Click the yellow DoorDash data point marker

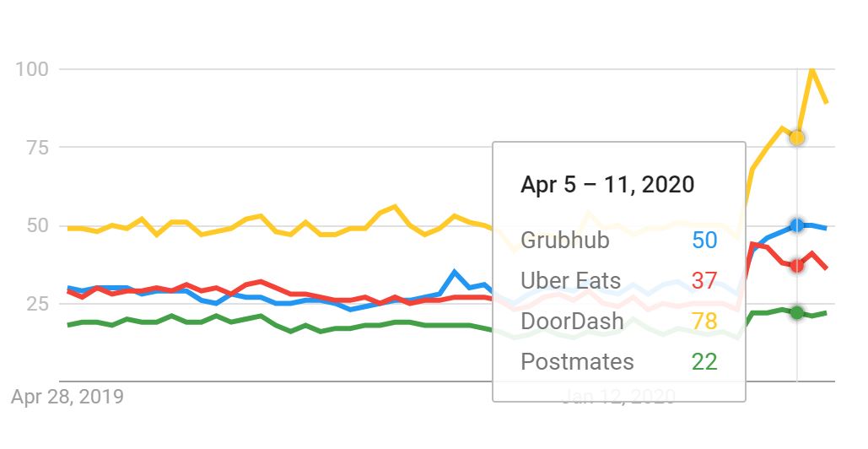796,137
